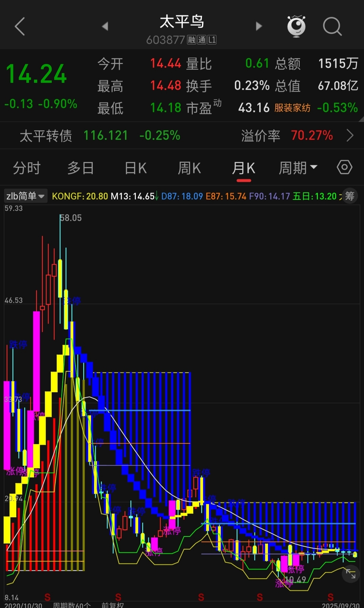Tap the 市盈 43.16 value

[x=254, y=108]
